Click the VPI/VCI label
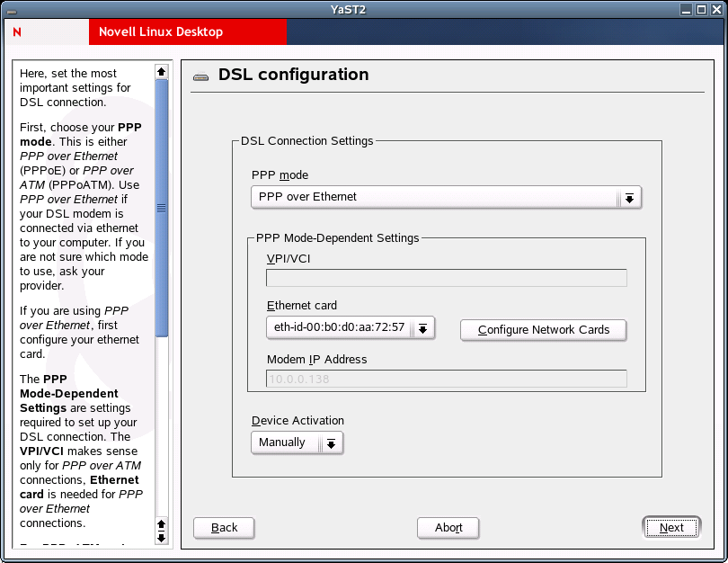The height and width of the screenshot is (563, 728). coord(289,259)
